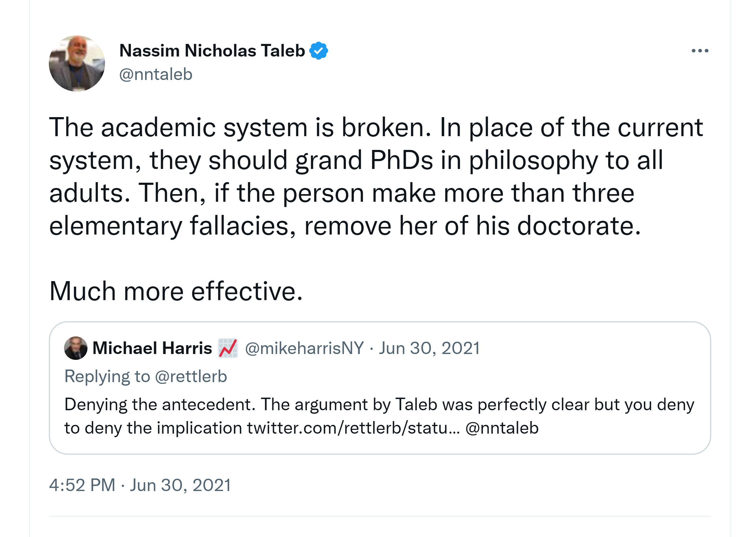
Task: Click the text "remove her of his doctorate."
Action: (x=472, y=226)
